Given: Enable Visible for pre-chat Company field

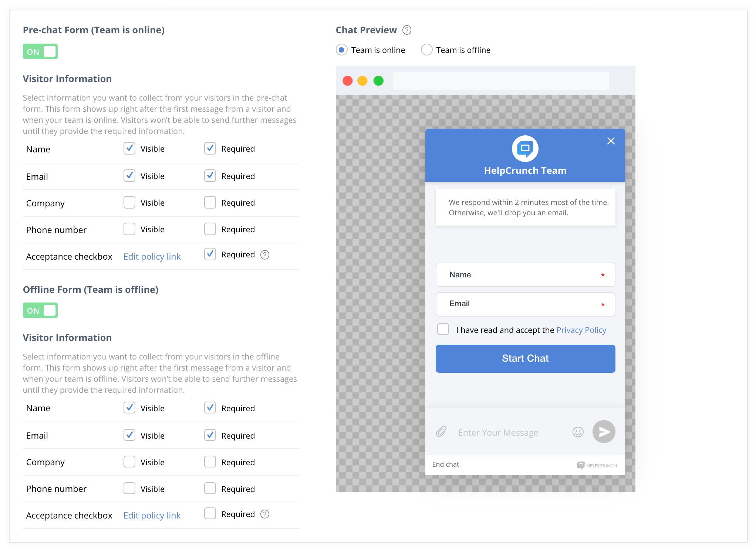Looking at the screenshot, I should click(129, 203).
